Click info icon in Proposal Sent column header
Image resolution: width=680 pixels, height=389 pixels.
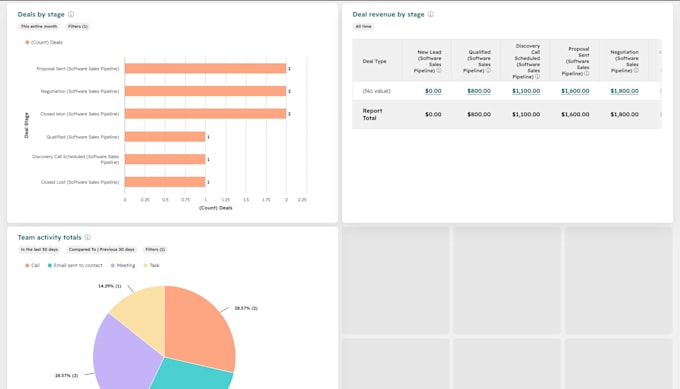[x=587, y=74]
